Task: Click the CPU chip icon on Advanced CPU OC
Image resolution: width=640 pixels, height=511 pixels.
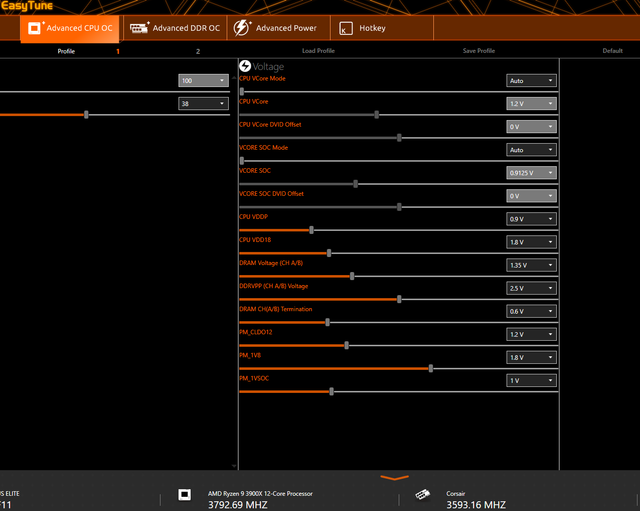Action: click(34, 28)
